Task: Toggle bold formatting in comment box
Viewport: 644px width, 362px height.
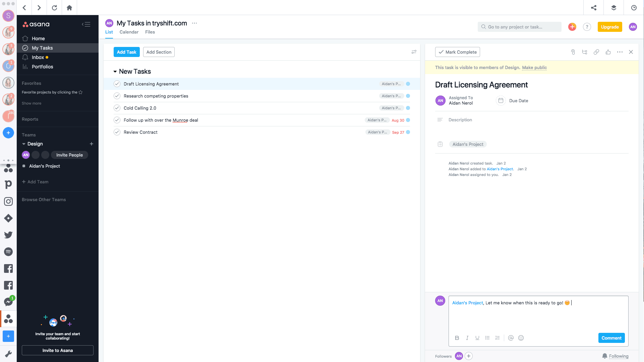Action: 457,338
